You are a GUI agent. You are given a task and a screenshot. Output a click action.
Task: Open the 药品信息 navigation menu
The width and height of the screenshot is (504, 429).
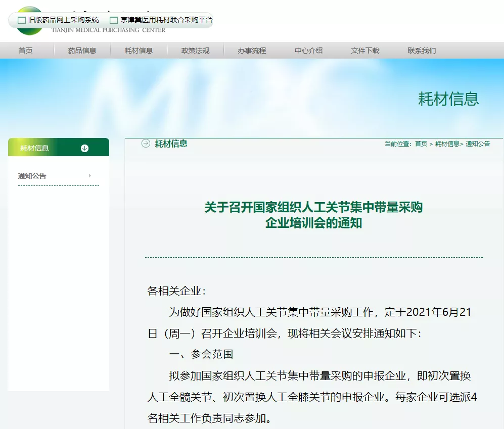point(81,50)
